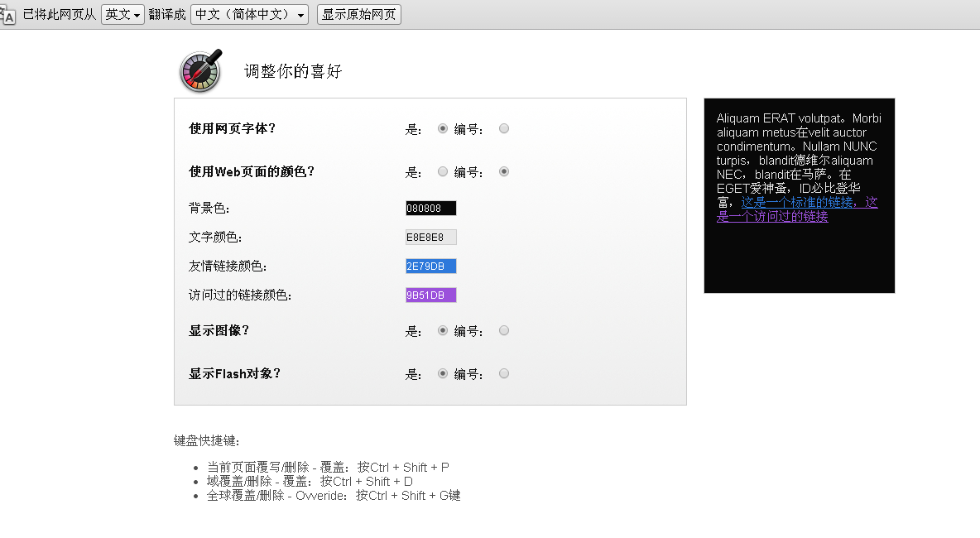Screen dimensions: 980x538
Task: Select 是 for 显示图像
Action: point(443,330)
